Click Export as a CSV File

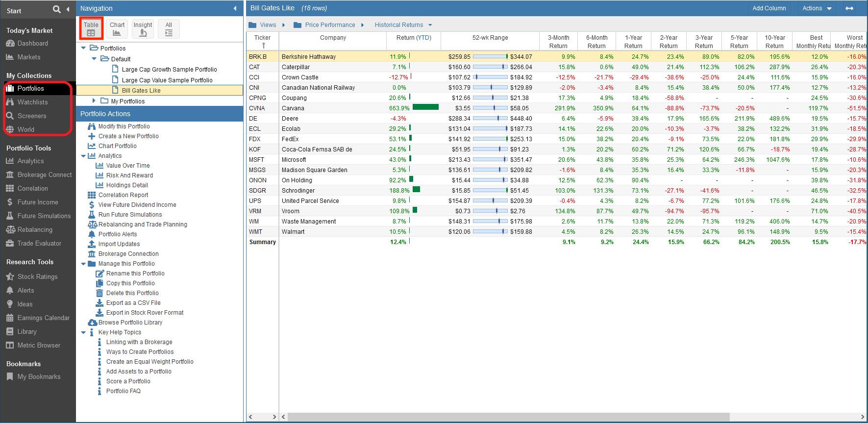pos(133,303)
